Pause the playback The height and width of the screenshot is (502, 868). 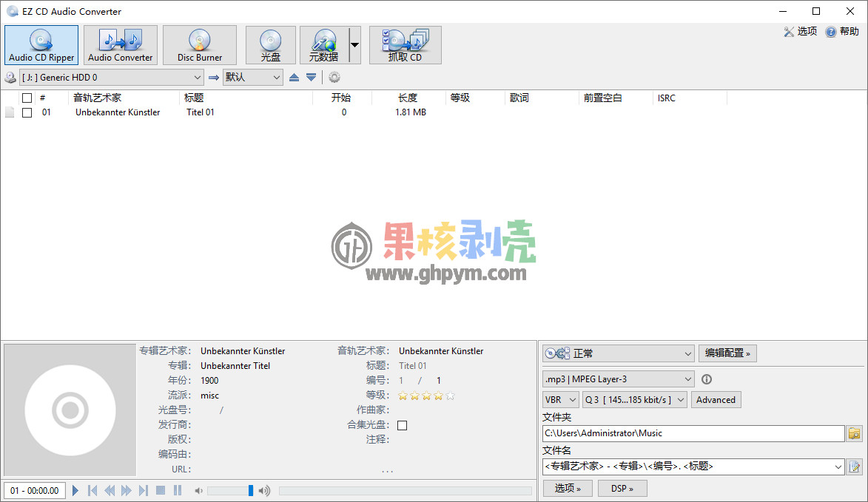point(178,490)
